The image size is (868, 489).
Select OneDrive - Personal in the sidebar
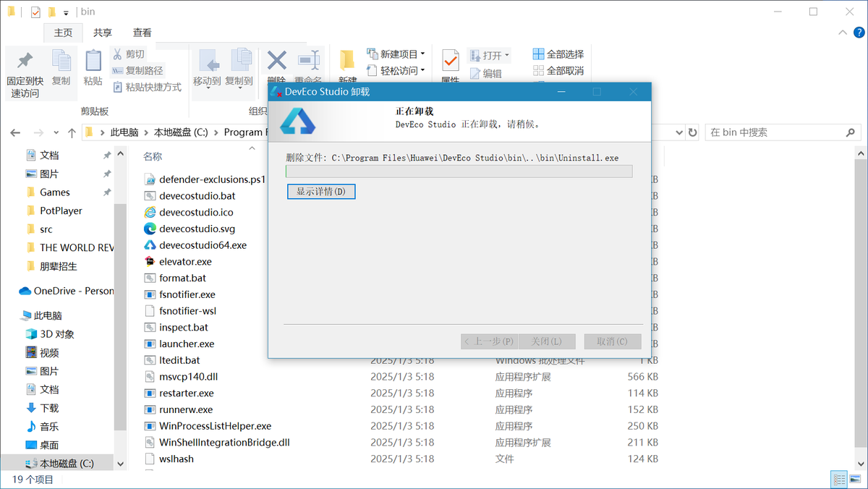pos(66,291)
